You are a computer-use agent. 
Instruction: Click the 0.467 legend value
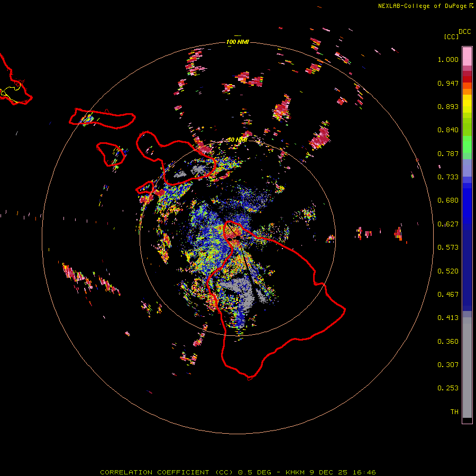448,295
